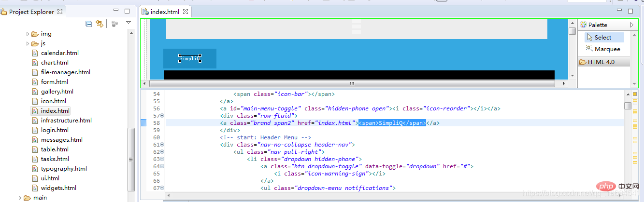Collapse the code fold at line 63
Viewport: 644px width, 202px height.
point(162,159)
